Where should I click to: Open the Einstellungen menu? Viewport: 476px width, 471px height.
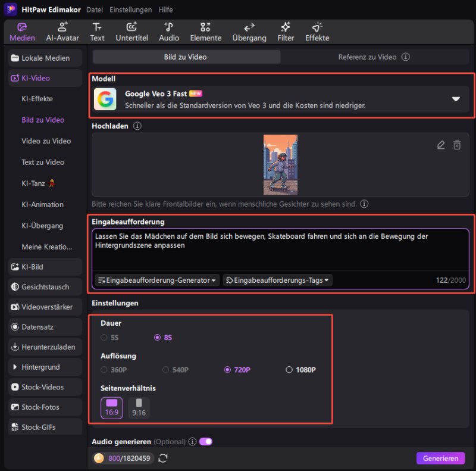[130, 10]
